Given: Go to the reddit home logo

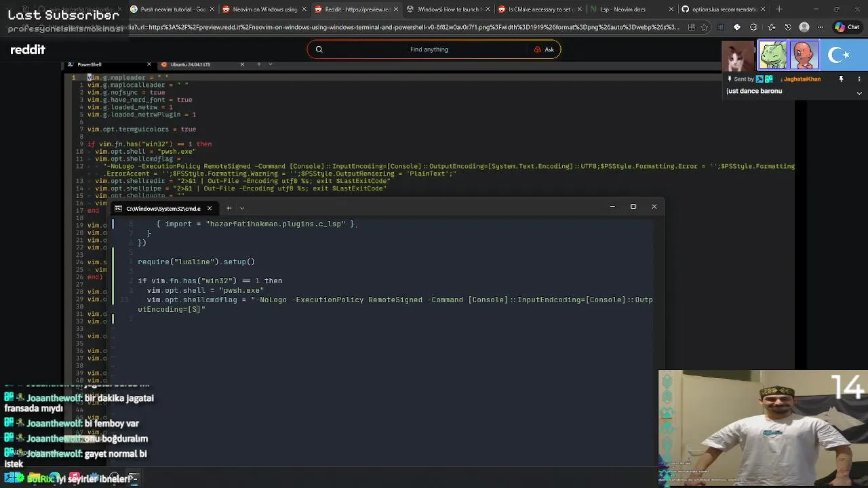Looking at the screenshot, I should point(28,49).
